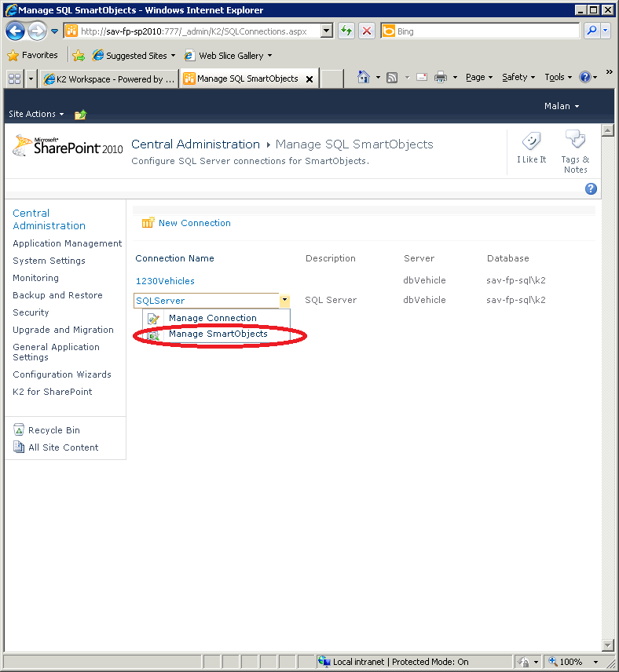Open K2 for SharePoint link
Screen dimensions: 619x672
point(53,392)
